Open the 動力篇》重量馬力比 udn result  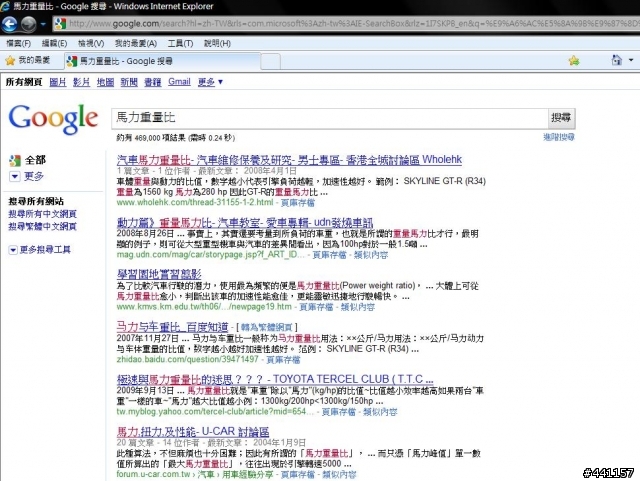pyautogui.click(x=245, y=223)
